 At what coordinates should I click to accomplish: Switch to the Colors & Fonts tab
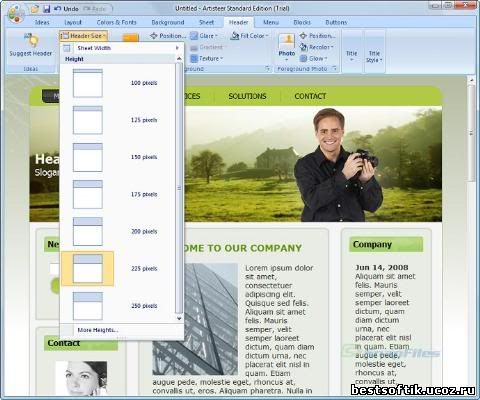coord(116,22)
